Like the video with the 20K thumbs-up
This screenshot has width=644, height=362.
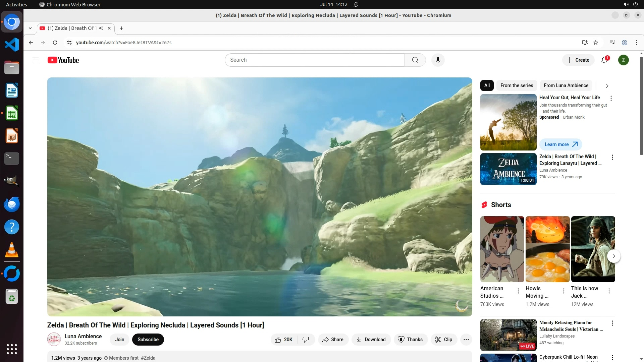[x=283, y=340]
